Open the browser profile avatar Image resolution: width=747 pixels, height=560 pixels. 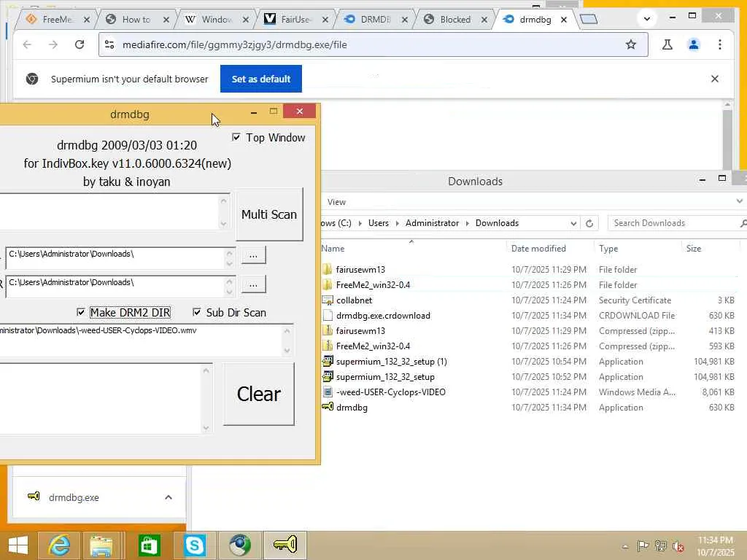point(694,44)
